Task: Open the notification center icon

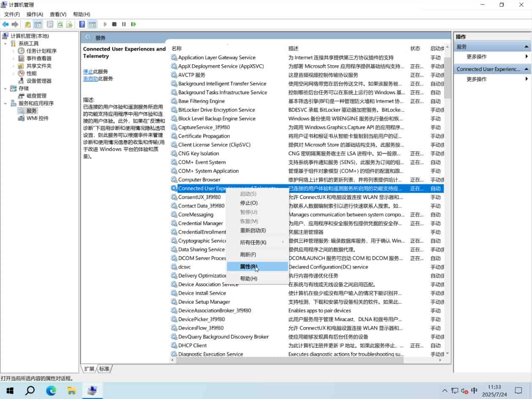Action: (x=518, y=391)
